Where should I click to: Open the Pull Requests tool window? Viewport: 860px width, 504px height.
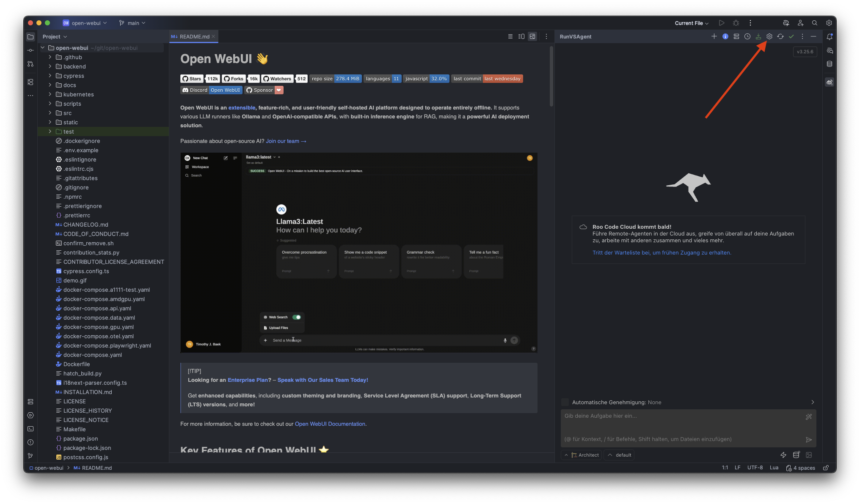(x=30, y=64)
